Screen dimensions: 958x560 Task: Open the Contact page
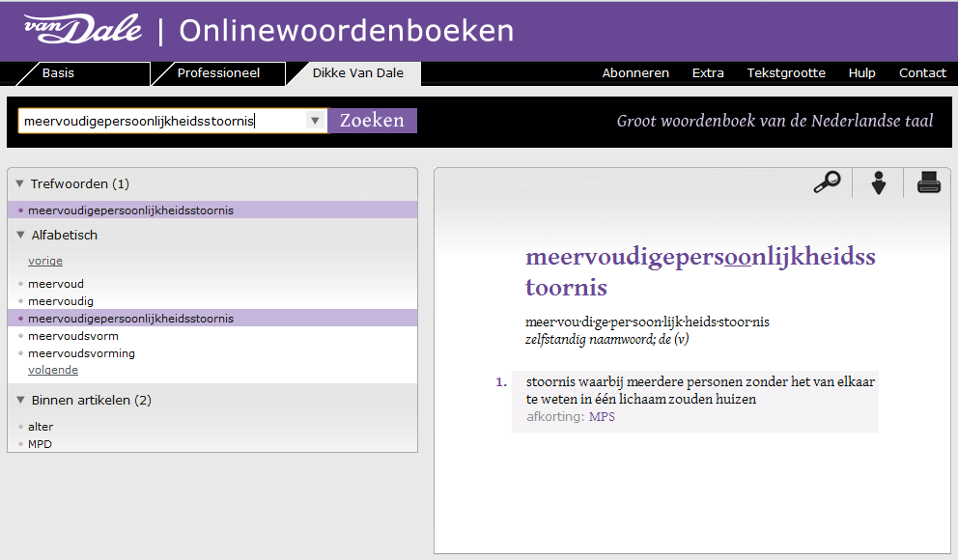(922, 72)
